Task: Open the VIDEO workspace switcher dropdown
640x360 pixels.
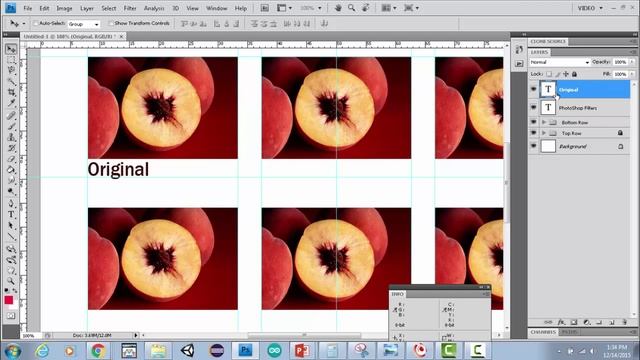Action: pos(590,8)
